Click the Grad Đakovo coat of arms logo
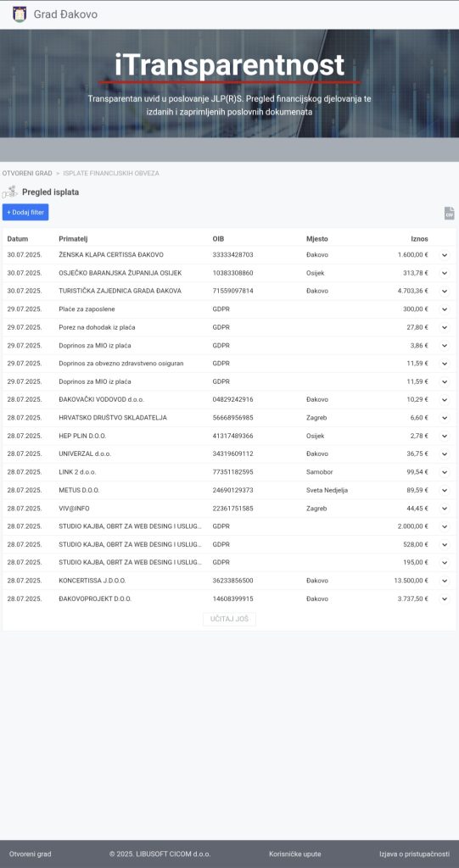 click(20, 14)
